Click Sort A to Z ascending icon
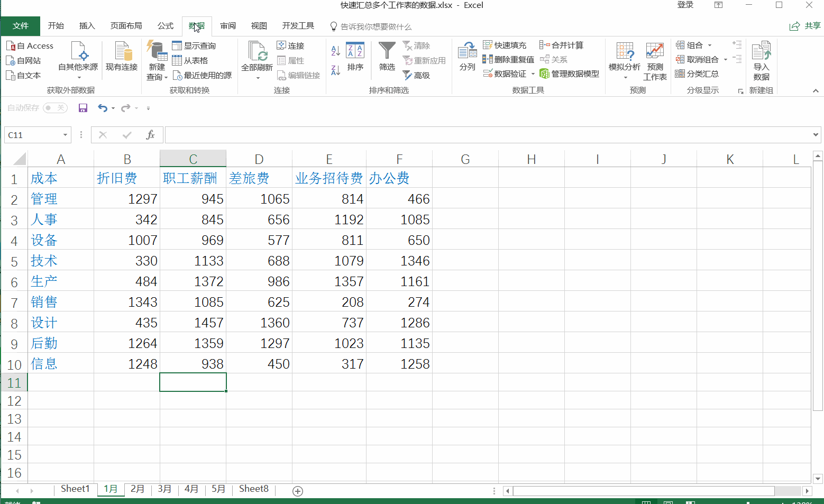The image size is (824, 504). [335, 51]
